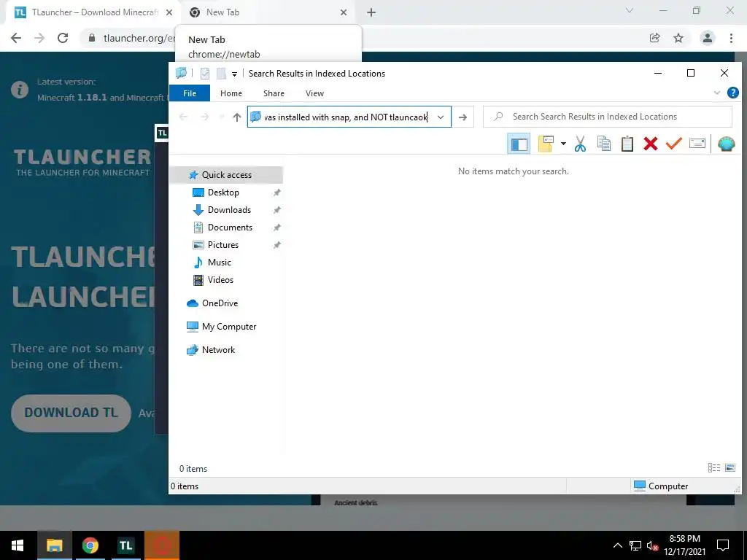Click the Go arrow beside address bar
This screenshot has width=747, height=560.
click(462, 117)
